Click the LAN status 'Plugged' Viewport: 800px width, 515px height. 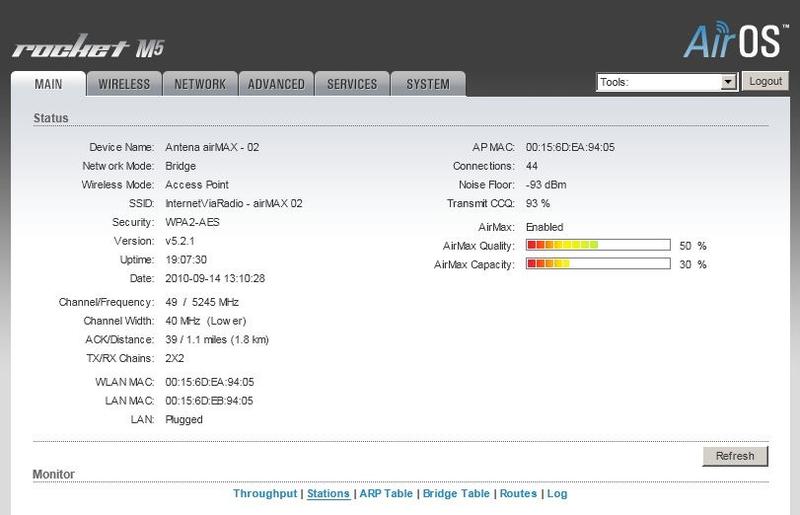point(184,420)
